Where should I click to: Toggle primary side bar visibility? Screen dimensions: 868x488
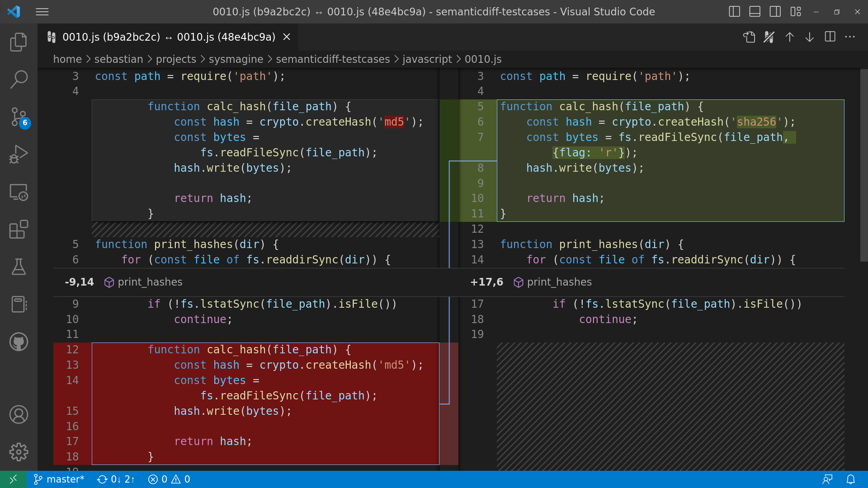tap(735, 12)
